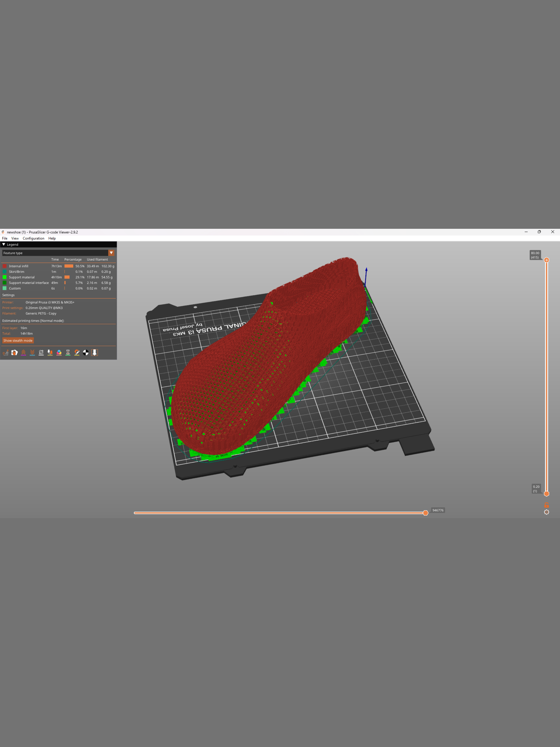The width and height of the screenshot is (560, 747).
Task: Click the vertical layer slider lock icon
Action: pos(546,505)
